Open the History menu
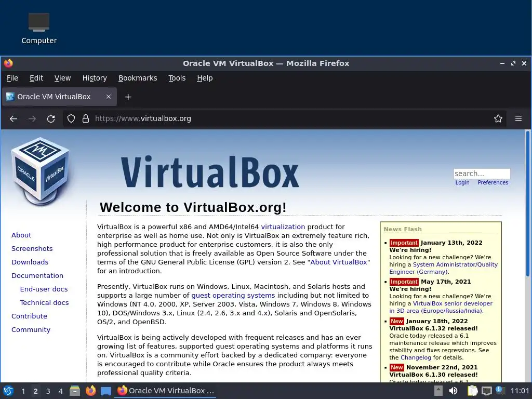 coord(95,78)
